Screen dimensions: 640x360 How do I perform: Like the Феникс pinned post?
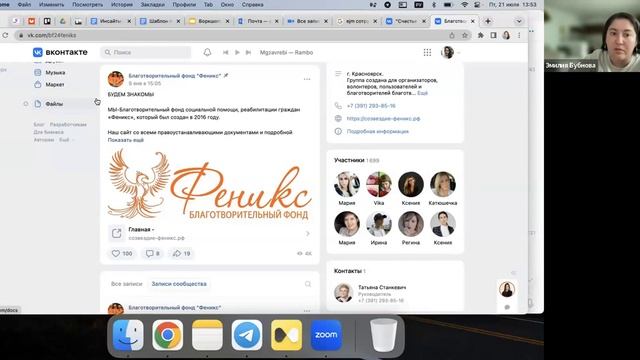click(122, 253)
